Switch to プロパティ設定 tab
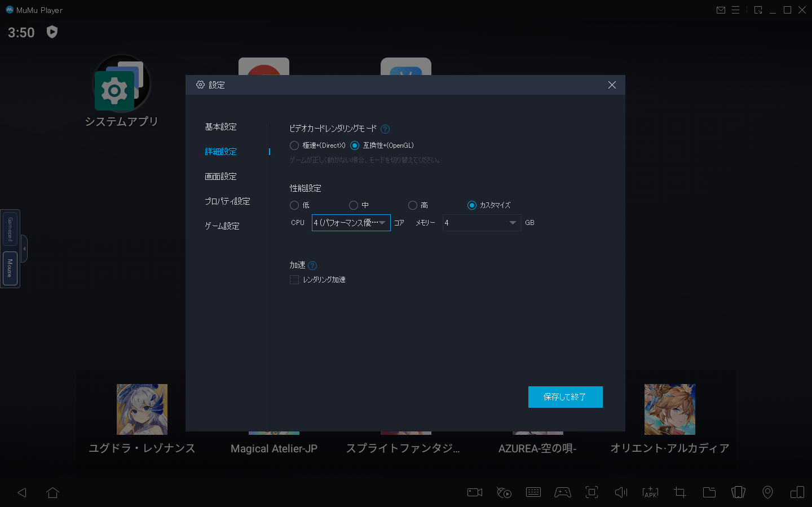This screenshot has width=812, height=507. pos(227,201)
